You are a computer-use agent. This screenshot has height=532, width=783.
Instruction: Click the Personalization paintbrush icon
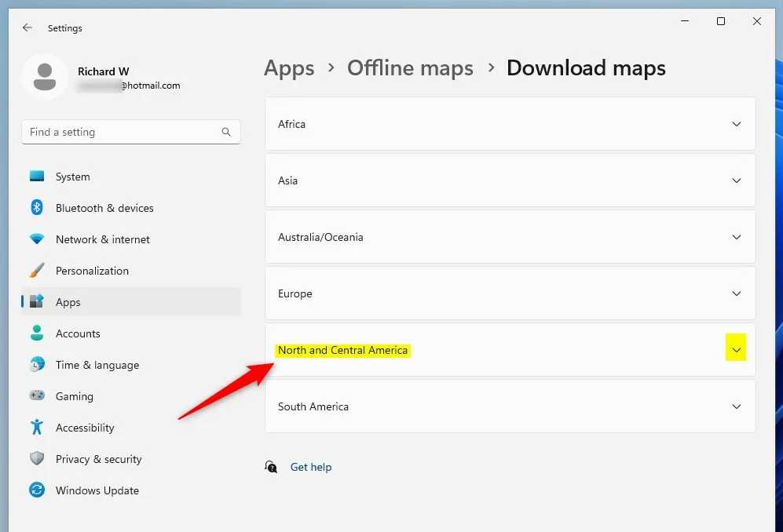click(37, 271)
